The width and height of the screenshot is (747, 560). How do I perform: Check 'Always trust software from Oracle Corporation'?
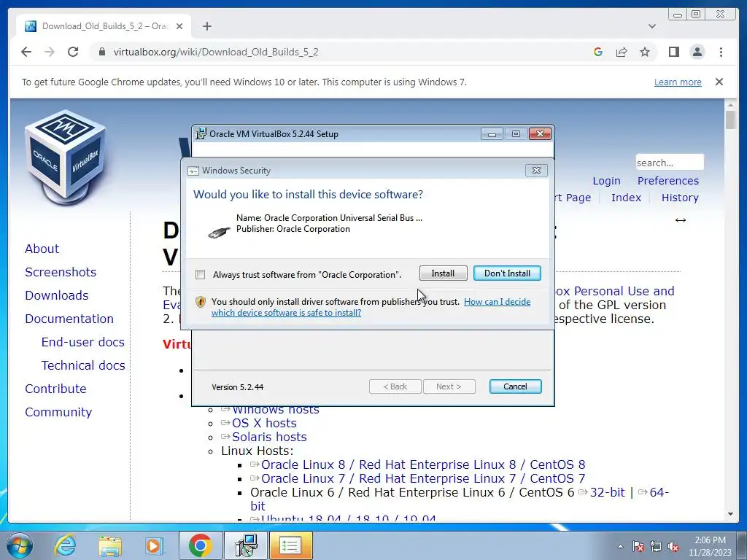click(200, 275)
